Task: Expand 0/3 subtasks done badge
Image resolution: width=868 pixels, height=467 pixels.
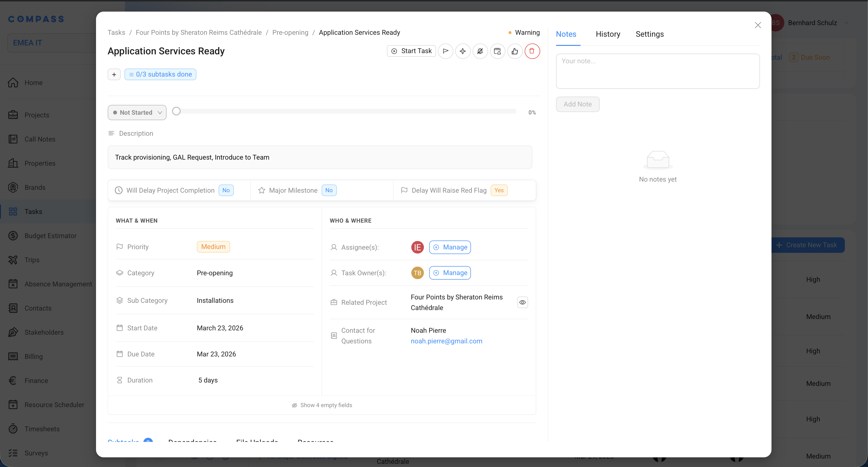Action: [x=160, y=75]
